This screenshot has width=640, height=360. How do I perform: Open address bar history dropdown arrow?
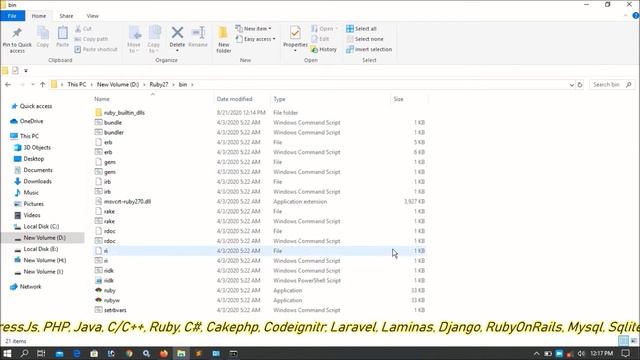point(571,84)
